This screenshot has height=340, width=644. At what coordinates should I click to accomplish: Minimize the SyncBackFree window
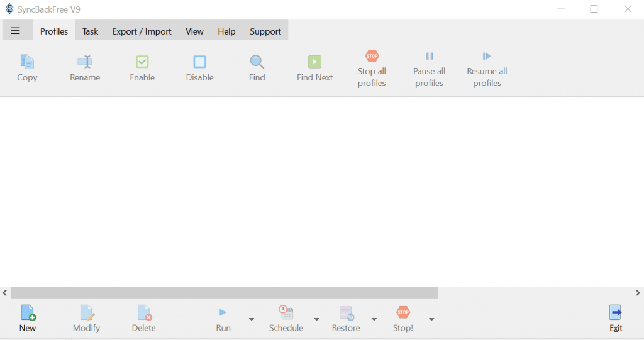tap(560, 9)
